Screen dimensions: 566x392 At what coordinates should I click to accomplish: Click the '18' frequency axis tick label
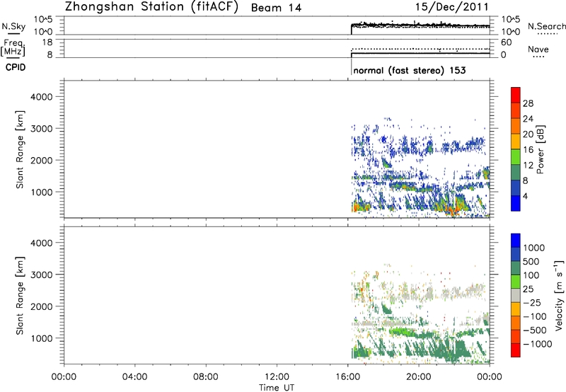[x=47, y=42]
